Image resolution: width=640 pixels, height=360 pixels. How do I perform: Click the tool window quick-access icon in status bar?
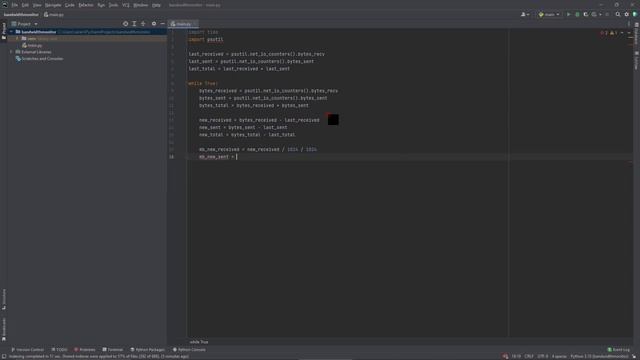[4, 356]
